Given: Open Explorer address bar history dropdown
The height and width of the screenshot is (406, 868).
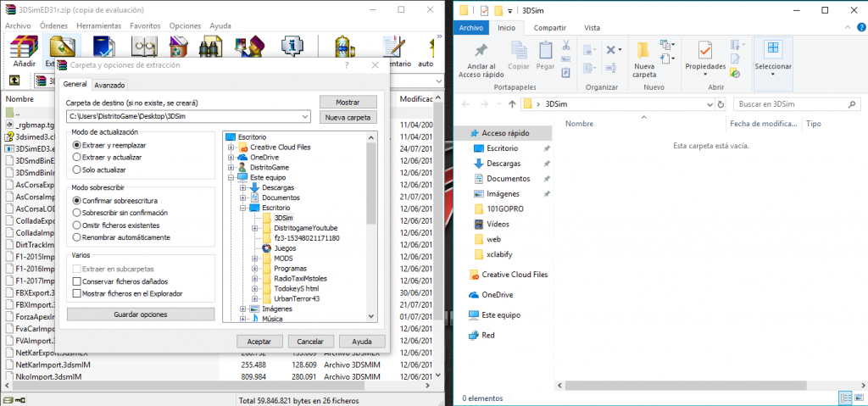Looking at the screenshot, I should [x=710, y=104].
